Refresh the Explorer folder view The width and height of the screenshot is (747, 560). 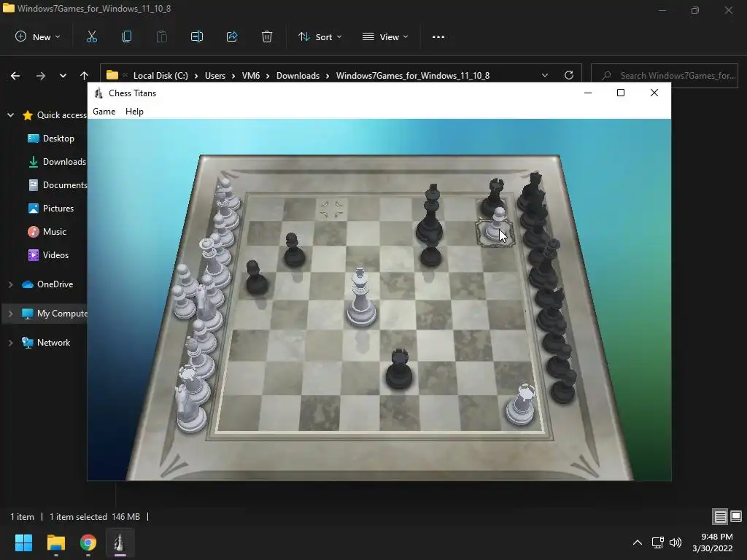click(569, 75)
